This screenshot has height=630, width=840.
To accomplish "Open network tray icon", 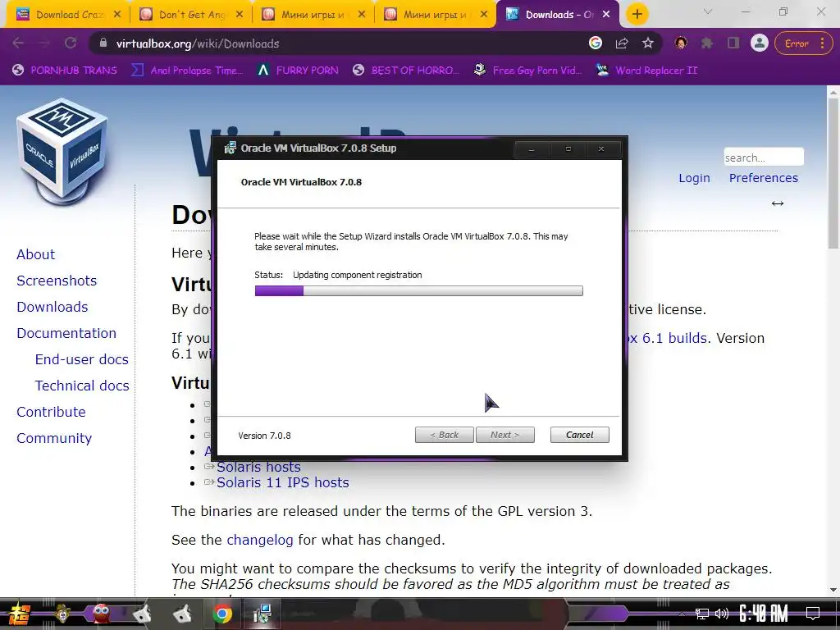I will click(x=702, y=614).
